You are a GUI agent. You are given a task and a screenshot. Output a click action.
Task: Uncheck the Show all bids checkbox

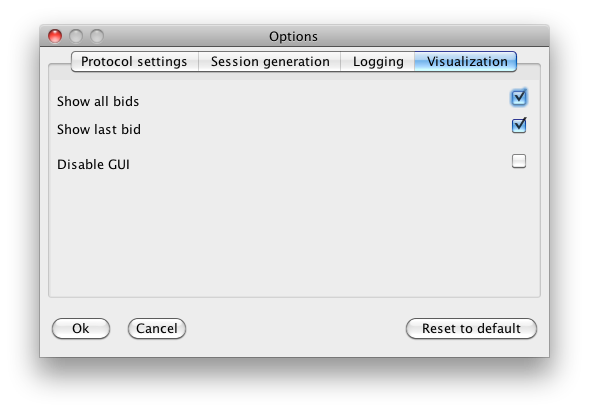pos(519,98)
